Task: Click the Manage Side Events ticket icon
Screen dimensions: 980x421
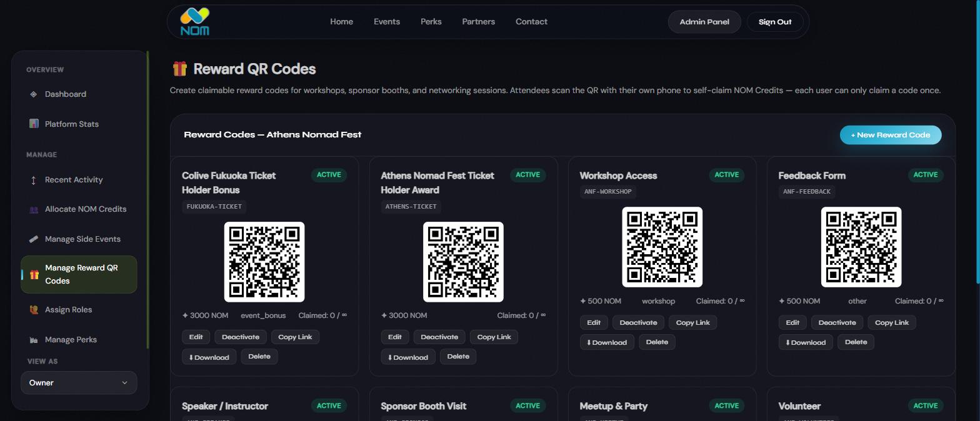Action: click(x=34, y=239)
